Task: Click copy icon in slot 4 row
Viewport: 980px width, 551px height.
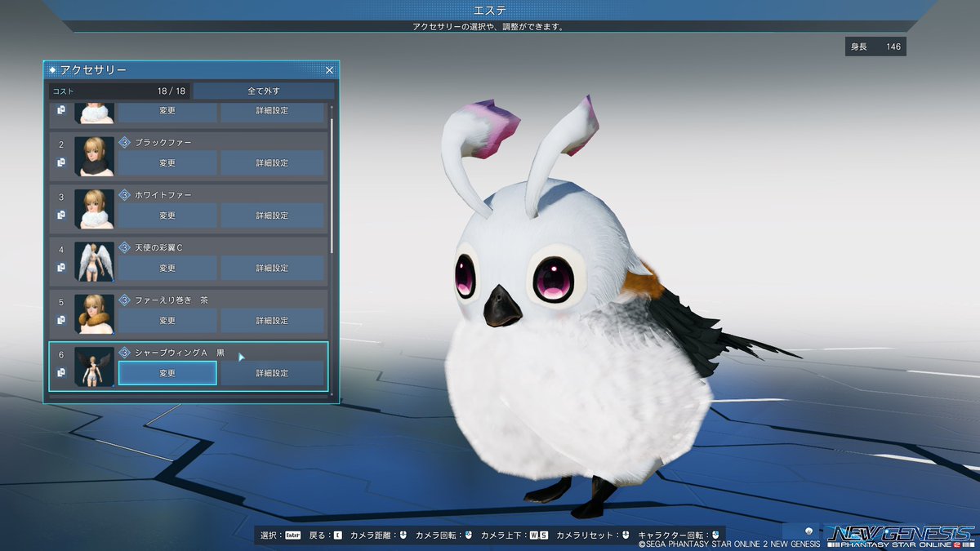Action: tap(61, 267)
